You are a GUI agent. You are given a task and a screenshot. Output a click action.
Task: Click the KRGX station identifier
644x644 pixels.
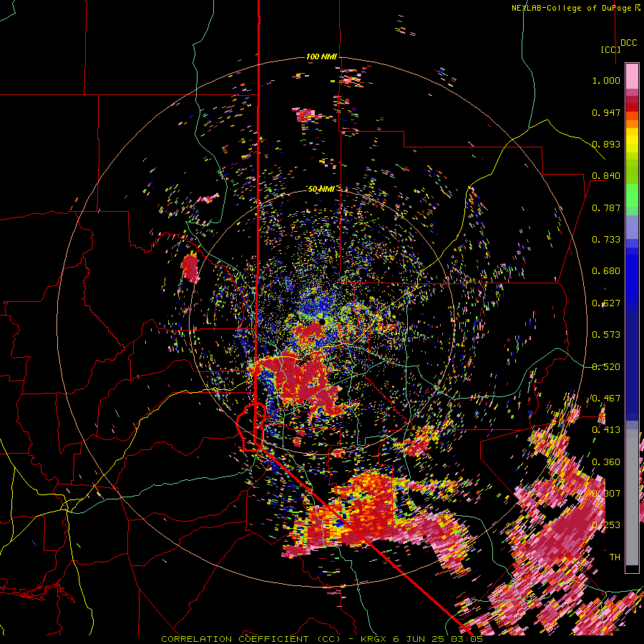tap(374, 639)
